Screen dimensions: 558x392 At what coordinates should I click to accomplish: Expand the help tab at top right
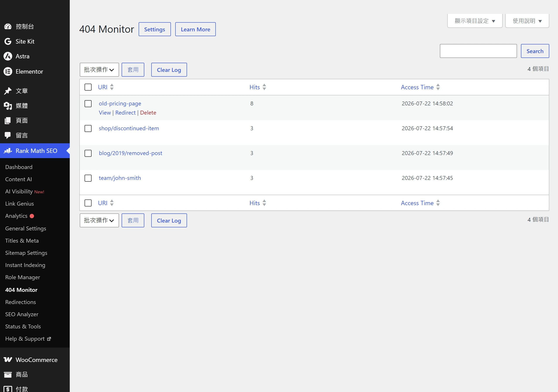coord(527,21)
